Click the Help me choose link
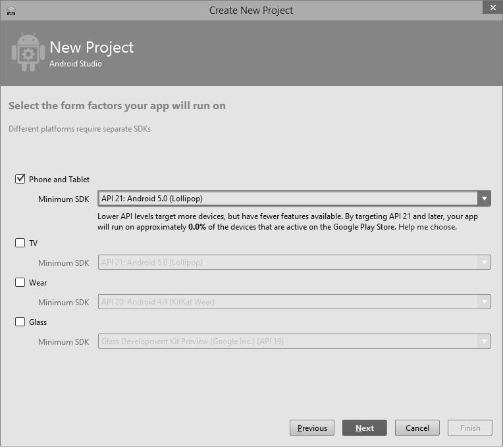The image size is (503, 448). click(x=427, y=227)
